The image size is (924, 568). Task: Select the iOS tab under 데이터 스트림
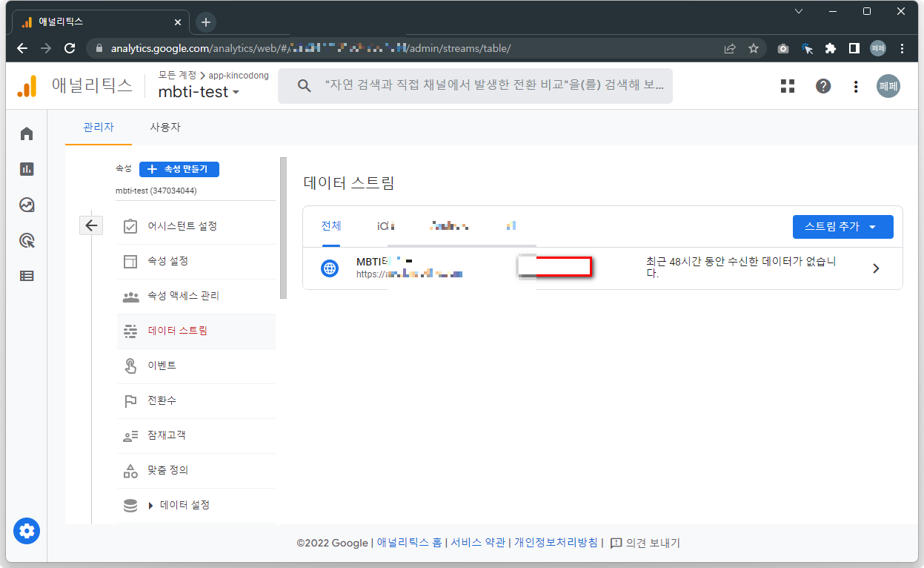[x=386, y=228]
